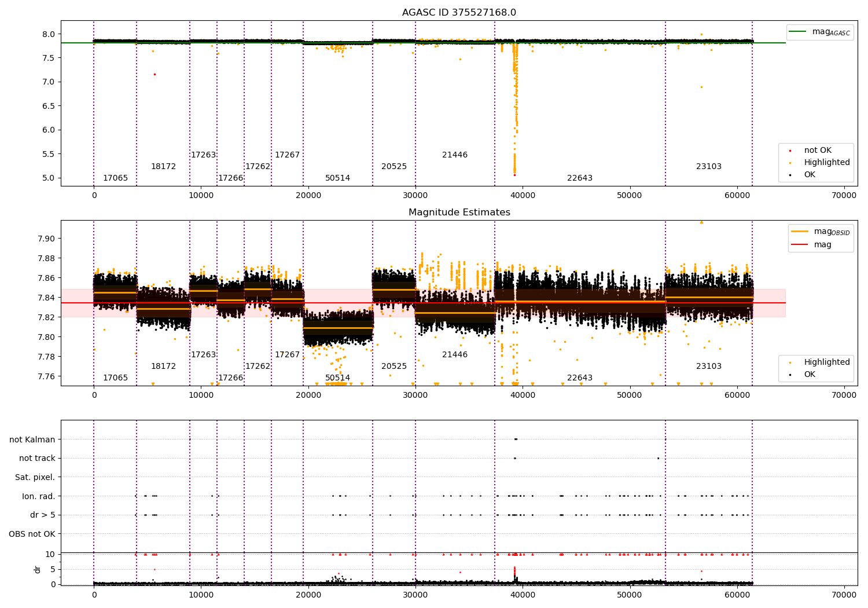
Task: Click obsid label 21446 in Magnitude Estimates plot
Action: pyautogui.click(x=455, y=355)
